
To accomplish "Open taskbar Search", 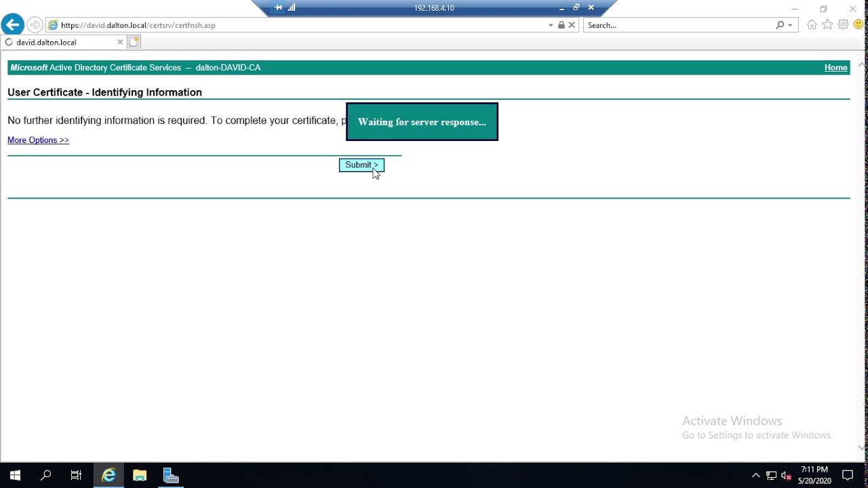I will pos(46,476).
